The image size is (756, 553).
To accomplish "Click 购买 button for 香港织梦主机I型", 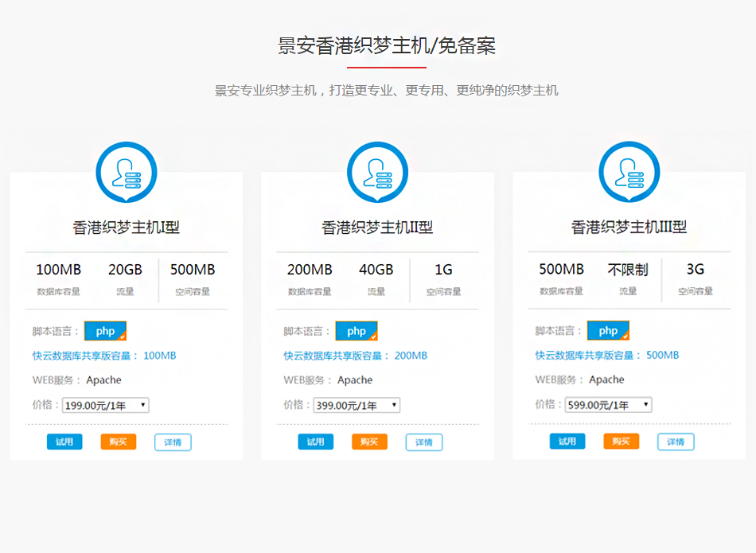I will click(119, 442).
